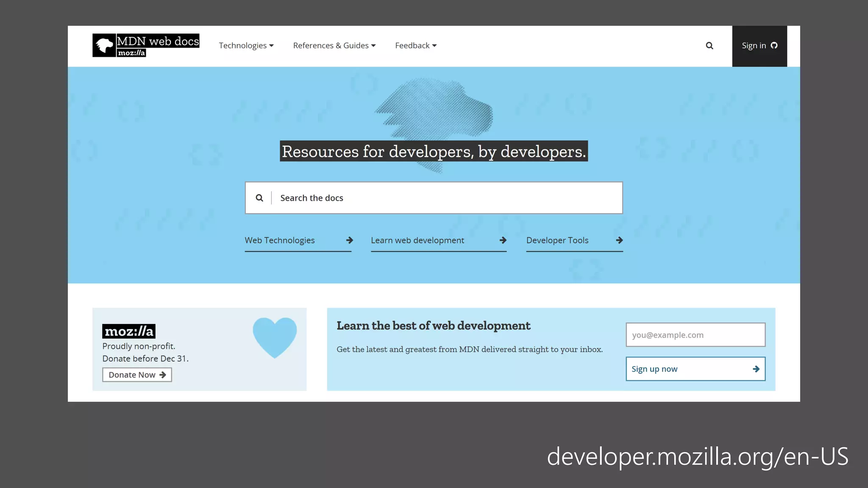Expand the Technologies dropdown menu
The height and width of the screenshot is (488, 868).
point(246,46)
